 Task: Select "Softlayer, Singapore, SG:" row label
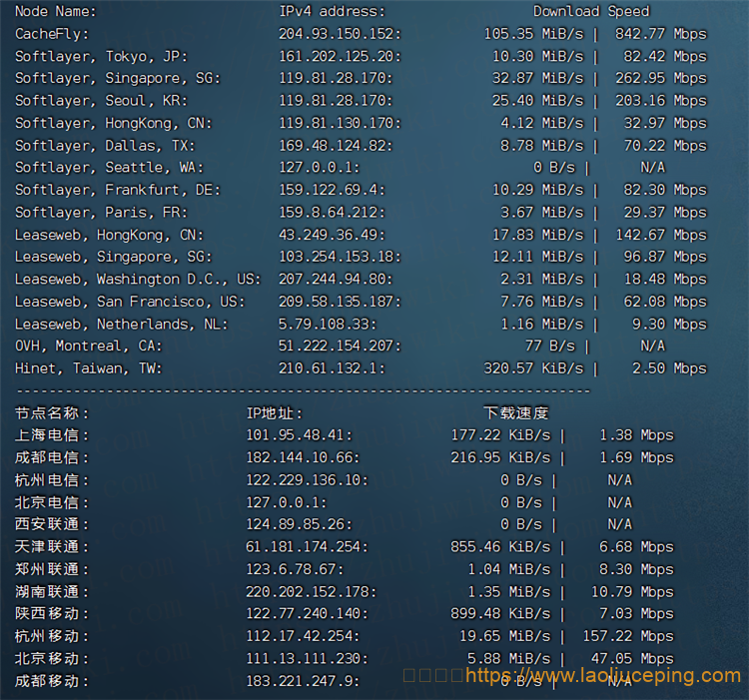coord(118,78)
